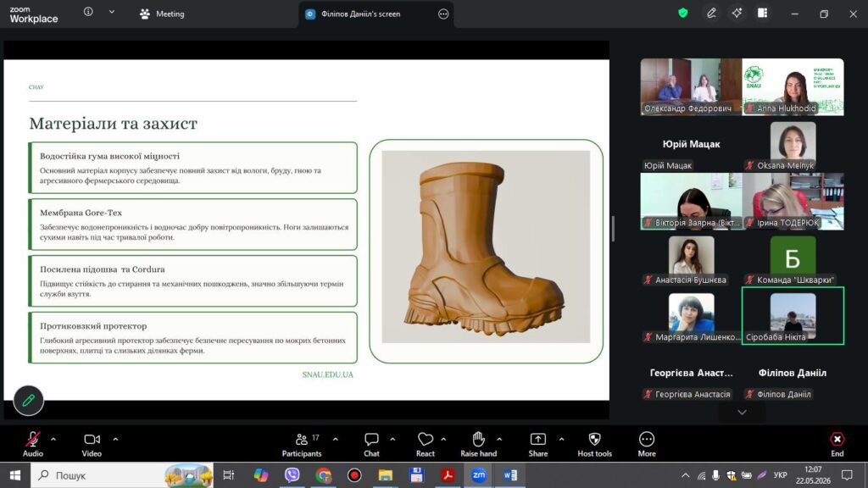Select Сіробаба Нікіта highlighted tile

click(x=793, y=316)
